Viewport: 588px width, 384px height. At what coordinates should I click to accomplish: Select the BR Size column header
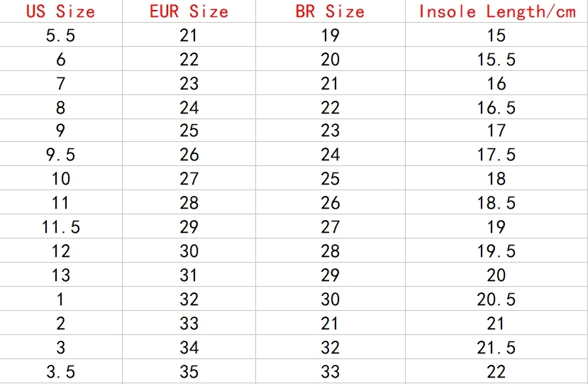(331, 11)
